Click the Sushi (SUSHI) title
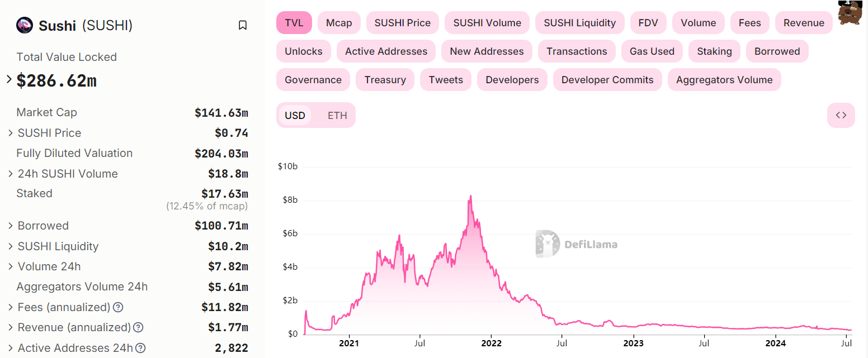The image size is (868, 358). [86, 25]
